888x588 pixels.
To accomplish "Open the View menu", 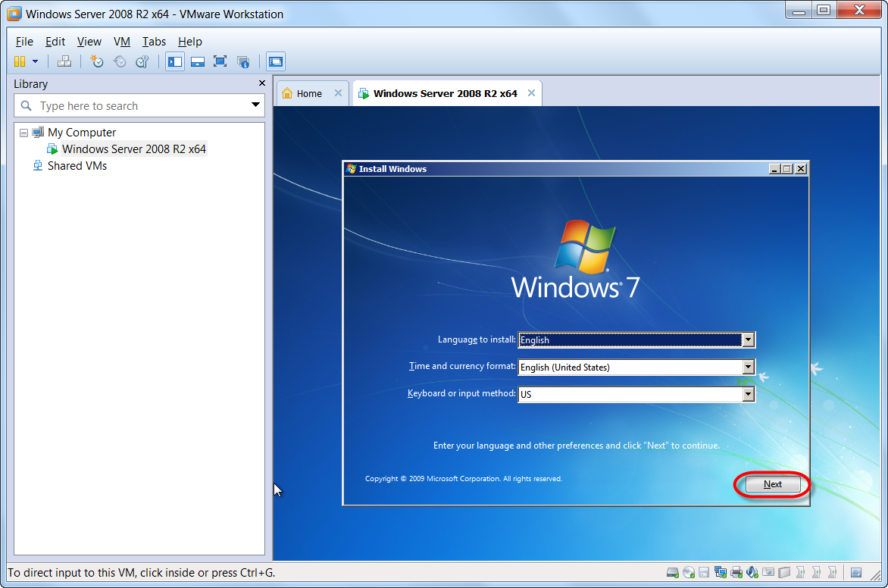I will coord(89,42).
